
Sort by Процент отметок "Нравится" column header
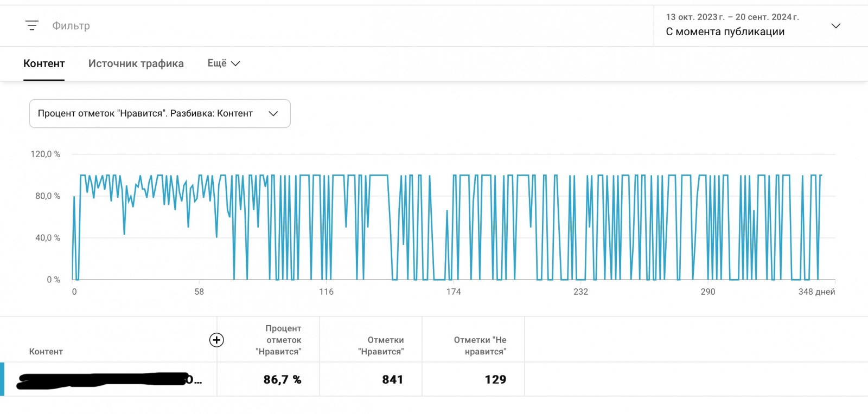tap(278, 340)
